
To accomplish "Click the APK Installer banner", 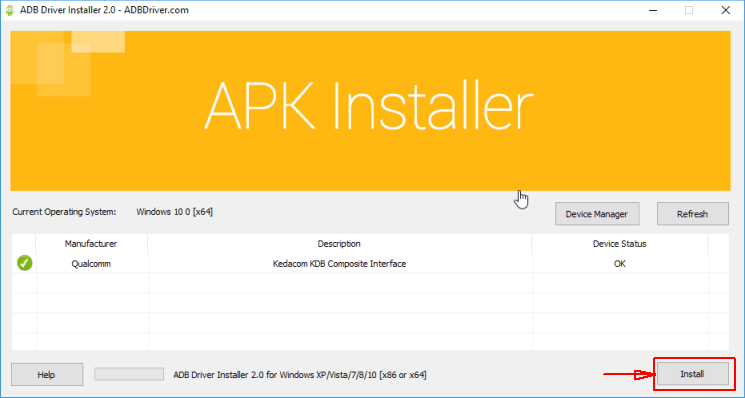I will (x=370, y=111).
